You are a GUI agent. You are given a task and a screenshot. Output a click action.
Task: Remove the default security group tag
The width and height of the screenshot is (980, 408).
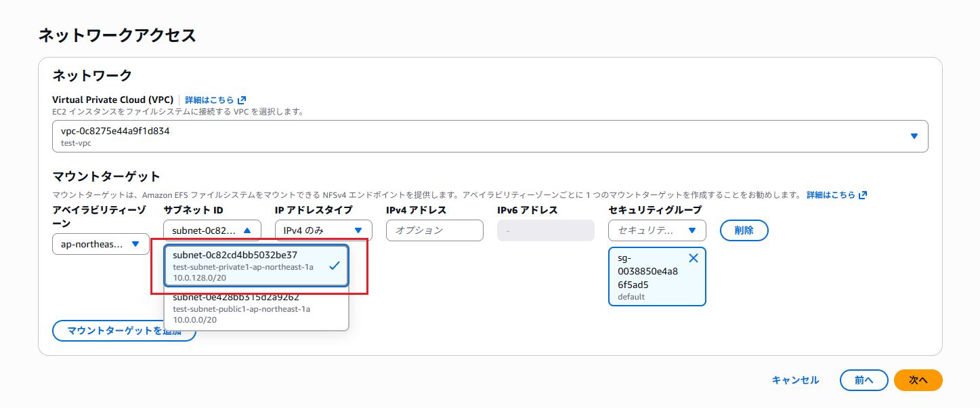(x=693, y=258)
